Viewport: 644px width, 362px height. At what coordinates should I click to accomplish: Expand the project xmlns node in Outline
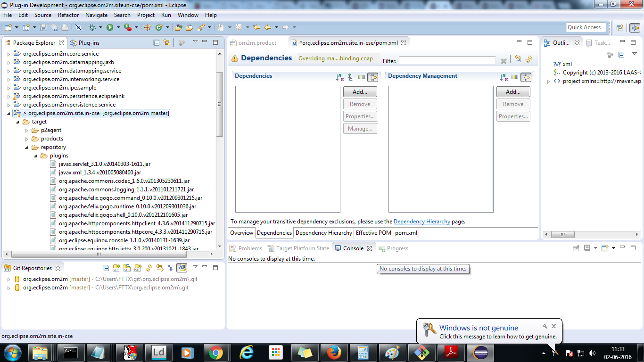pos(548,82)
